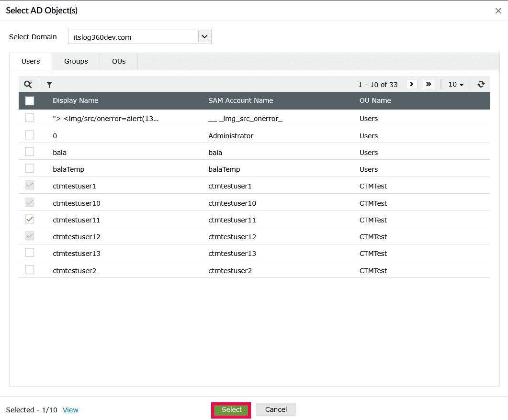Open the search icon in table toolbar
This screenshot has width=508, height=420.
[x=28, y=85]
